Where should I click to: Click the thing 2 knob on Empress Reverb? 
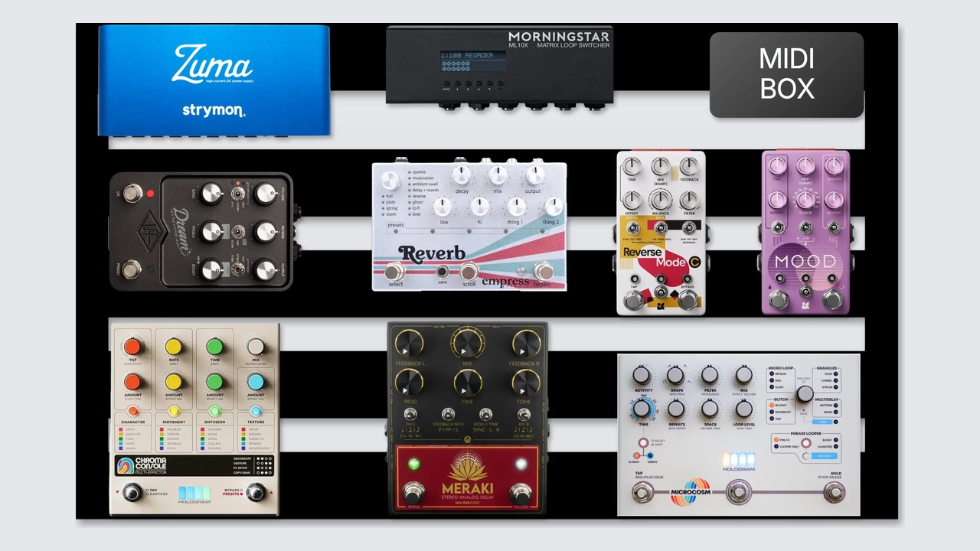553,206
